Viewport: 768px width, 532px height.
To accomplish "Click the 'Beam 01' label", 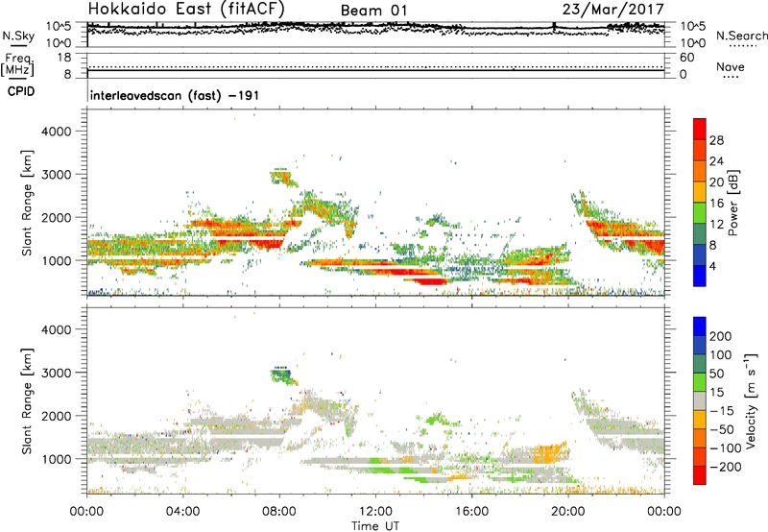I will (373, 11).
